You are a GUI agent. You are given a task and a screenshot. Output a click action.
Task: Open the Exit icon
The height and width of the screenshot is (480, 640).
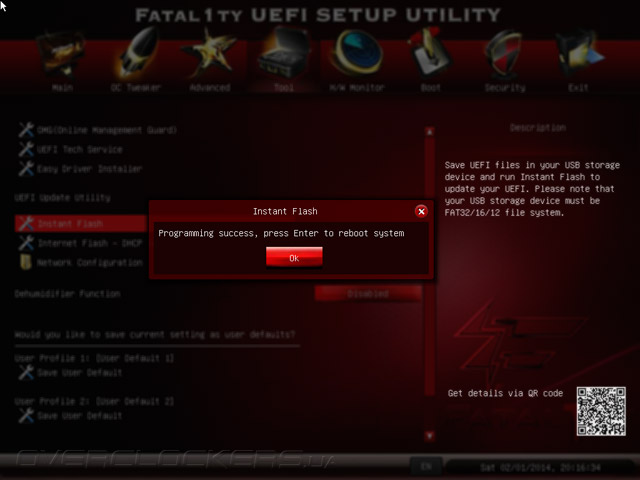[x=579, y=53]
